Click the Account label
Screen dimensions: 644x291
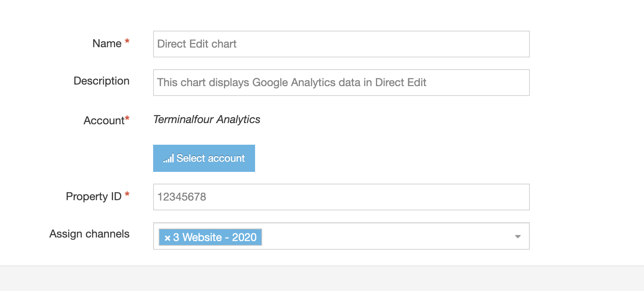coord(104,121)
